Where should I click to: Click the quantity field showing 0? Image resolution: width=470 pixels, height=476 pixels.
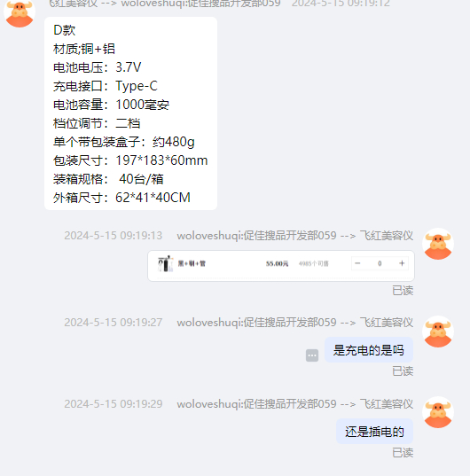point(380,263)
